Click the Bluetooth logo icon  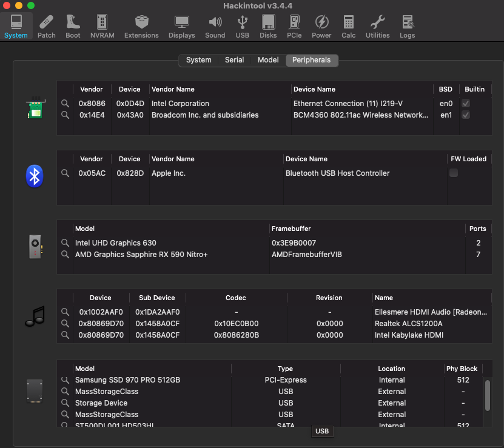point(35,176)
